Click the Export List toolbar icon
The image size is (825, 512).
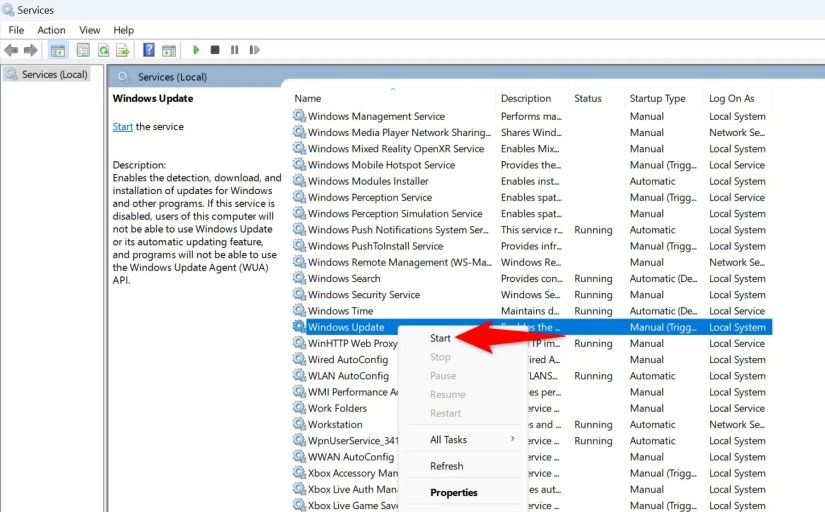(x=123, y=50)
